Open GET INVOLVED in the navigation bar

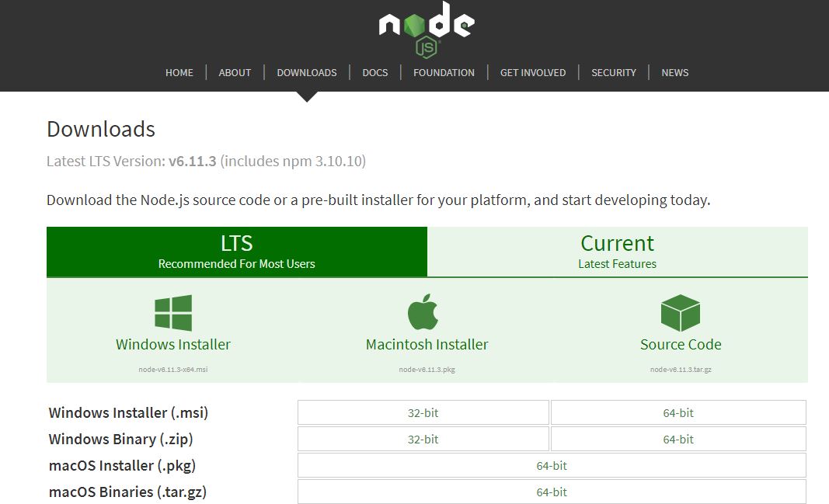[533, 72]
